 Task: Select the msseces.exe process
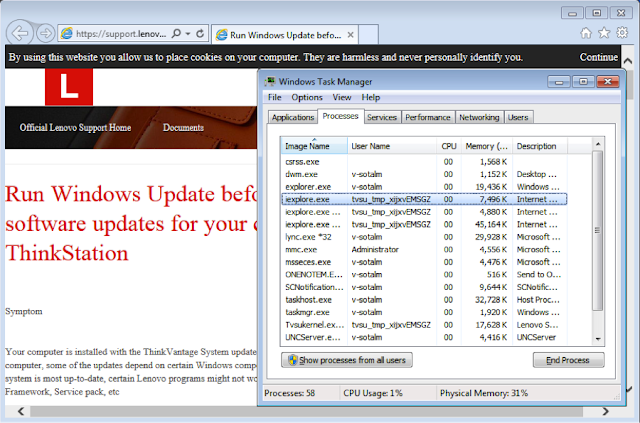click(x=424, y=262)
